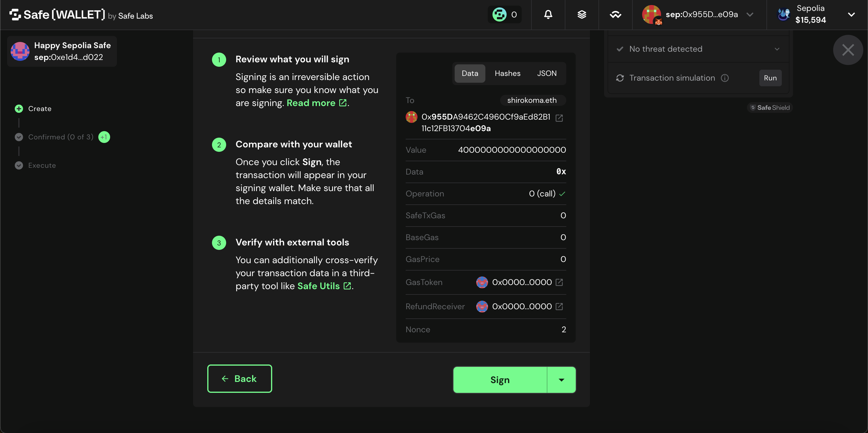Select the Data tab

pyautogui.click(x=470, y=74)
